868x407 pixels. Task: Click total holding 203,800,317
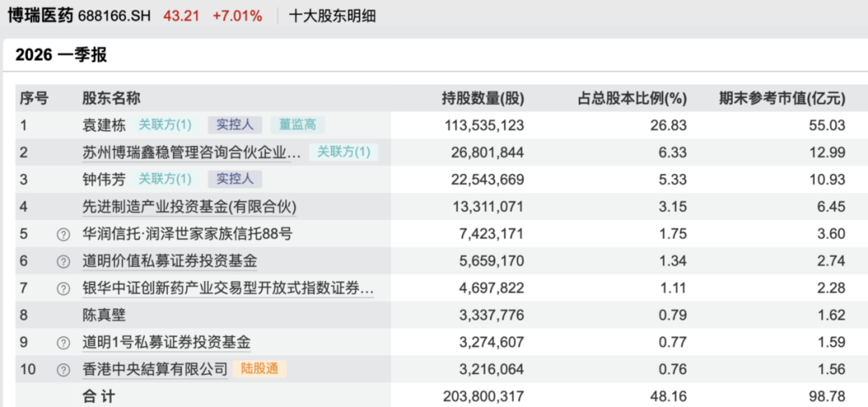point(484,397)
